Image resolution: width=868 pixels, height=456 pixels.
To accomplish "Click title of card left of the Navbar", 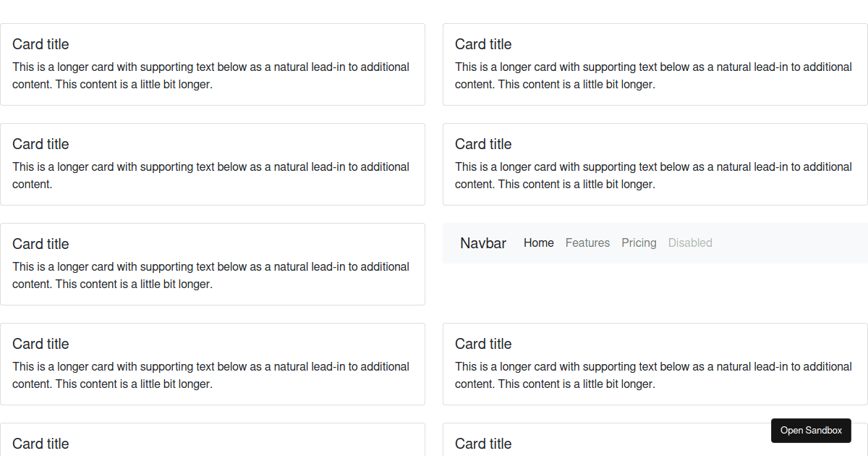I will [x=41, y=244].
